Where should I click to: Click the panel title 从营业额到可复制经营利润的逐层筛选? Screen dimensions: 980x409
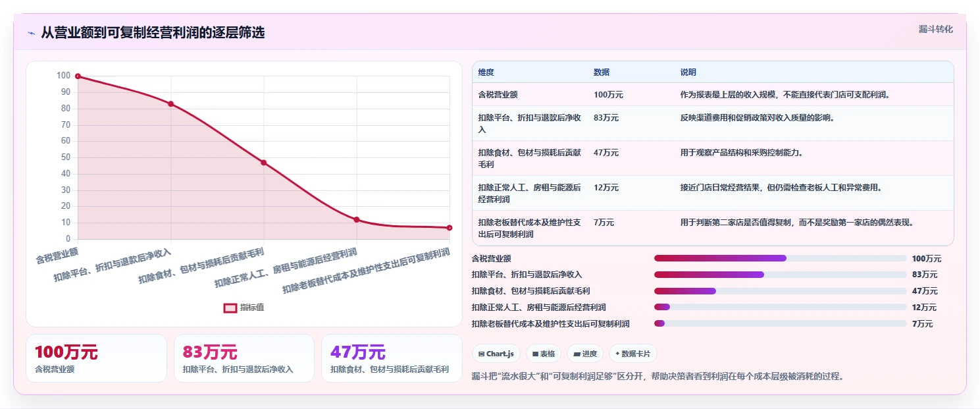tap(153, 32)
